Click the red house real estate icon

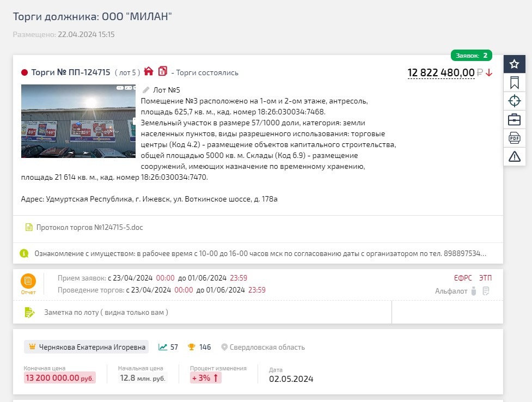(x=149, y=71)
